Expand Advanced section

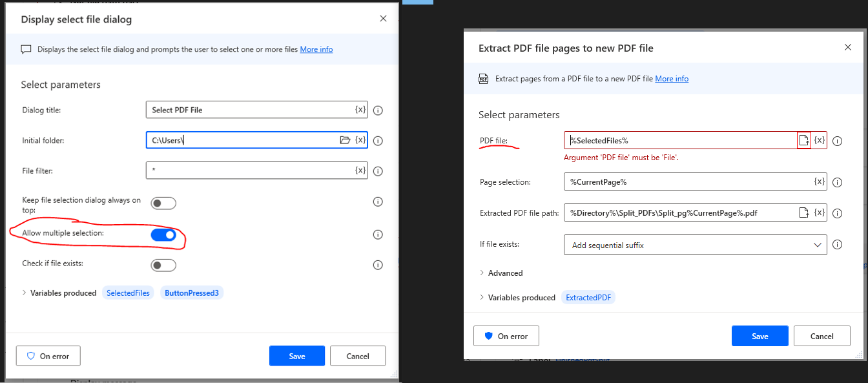[501, 273]
